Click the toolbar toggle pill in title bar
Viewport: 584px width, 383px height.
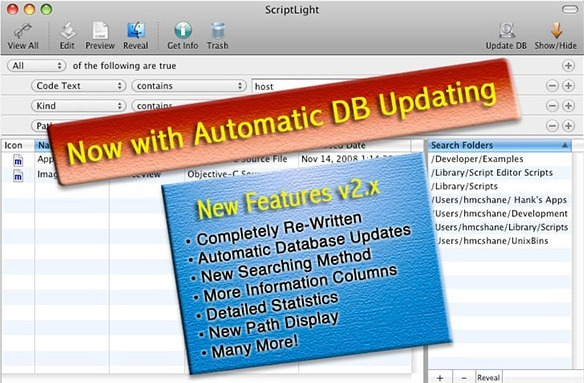(x=570, y=9)
